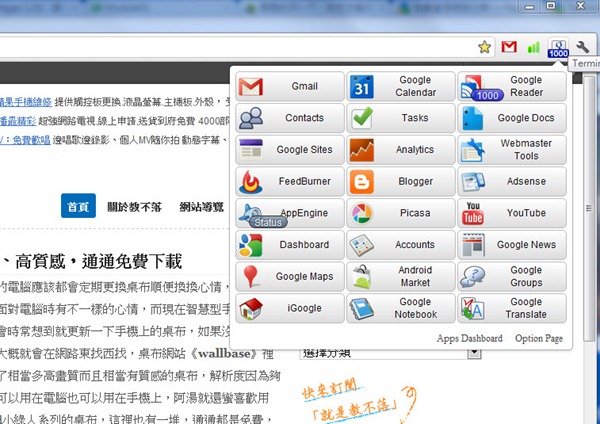
Task: Launch the Google Sites shortcut
Action: tap(290, 150)
